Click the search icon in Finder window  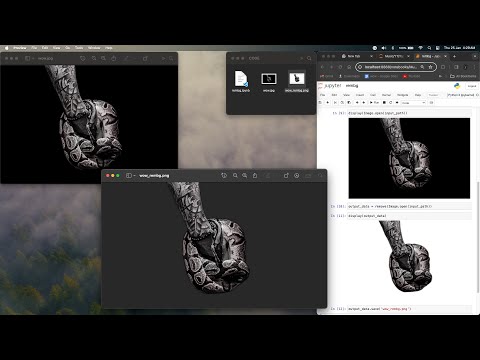click(309, 58)
